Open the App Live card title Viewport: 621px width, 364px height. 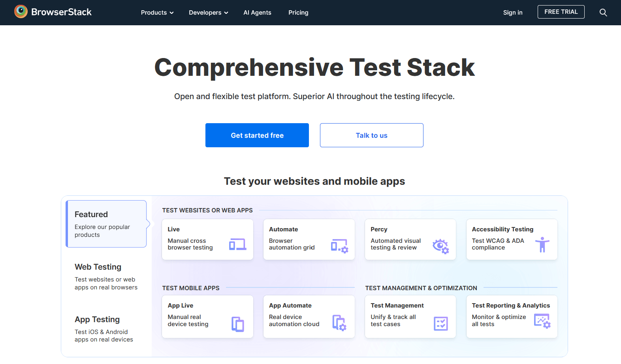(181, 306)
